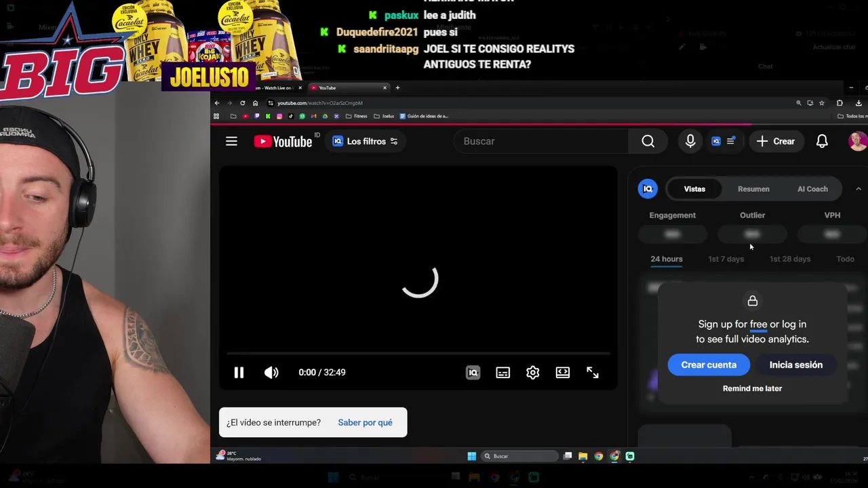Open the Windows Start button
The image size is (868, 488).
(472, 456)
